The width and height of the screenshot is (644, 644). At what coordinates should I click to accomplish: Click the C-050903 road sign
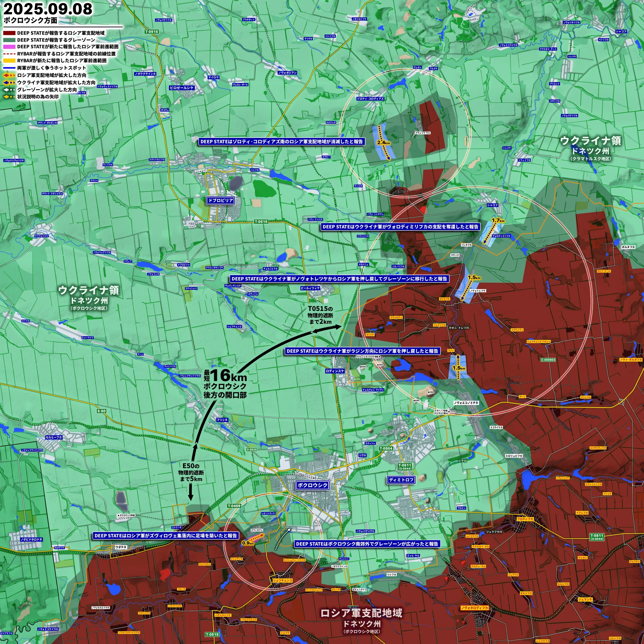(x=548, y=360)
